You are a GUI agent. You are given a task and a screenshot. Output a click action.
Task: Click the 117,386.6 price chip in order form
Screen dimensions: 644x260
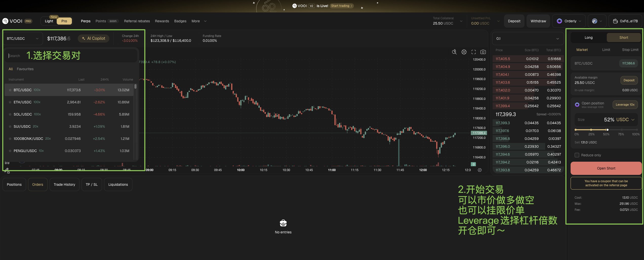(628, 63)
